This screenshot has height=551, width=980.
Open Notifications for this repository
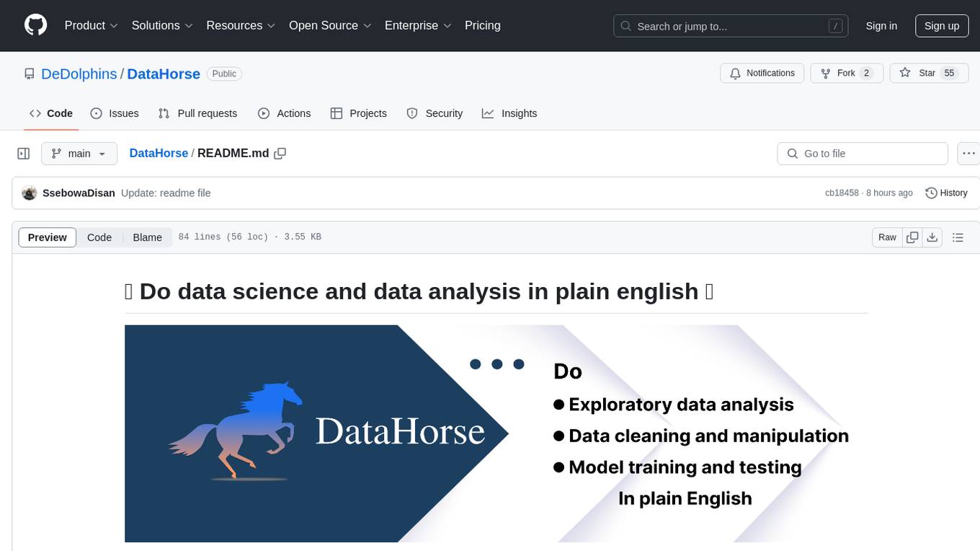coord(762,74)
